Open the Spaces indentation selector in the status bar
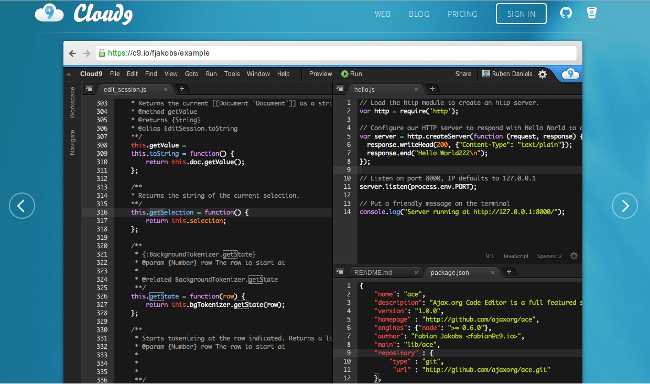Image resolution: width=650 pixels, height=384 pixels. click(549, 256)
